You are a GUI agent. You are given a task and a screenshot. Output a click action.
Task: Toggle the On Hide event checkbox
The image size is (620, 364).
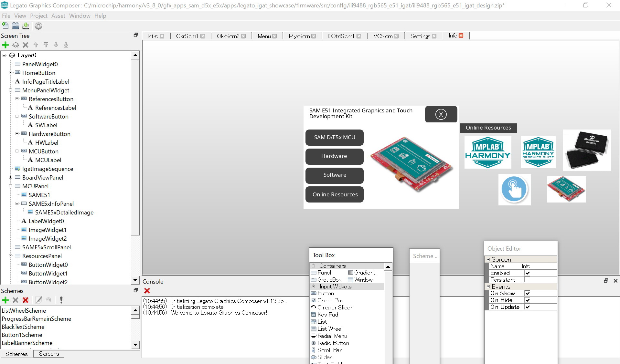tap(527, 300)
